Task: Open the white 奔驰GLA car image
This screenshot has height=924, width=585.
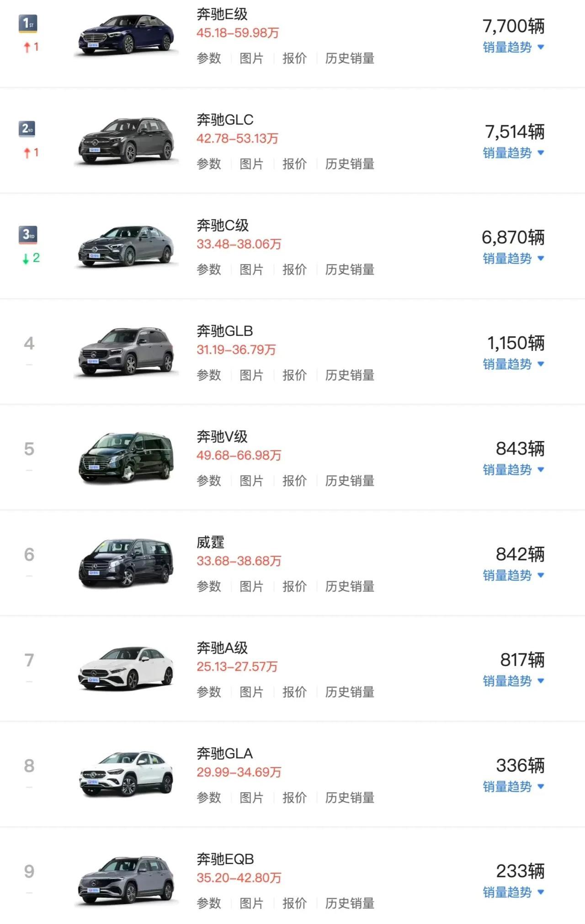Action: click(x=126, y=774)
